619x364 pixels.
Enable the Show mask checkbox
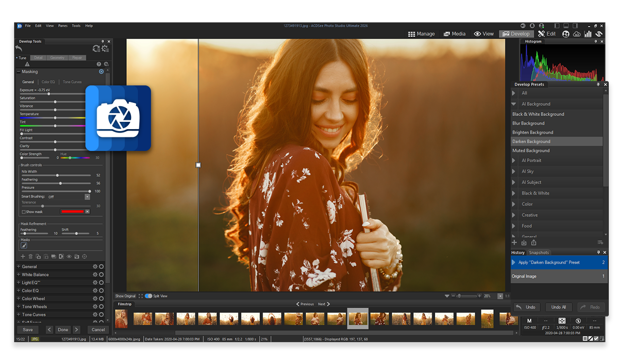[23, 212]
